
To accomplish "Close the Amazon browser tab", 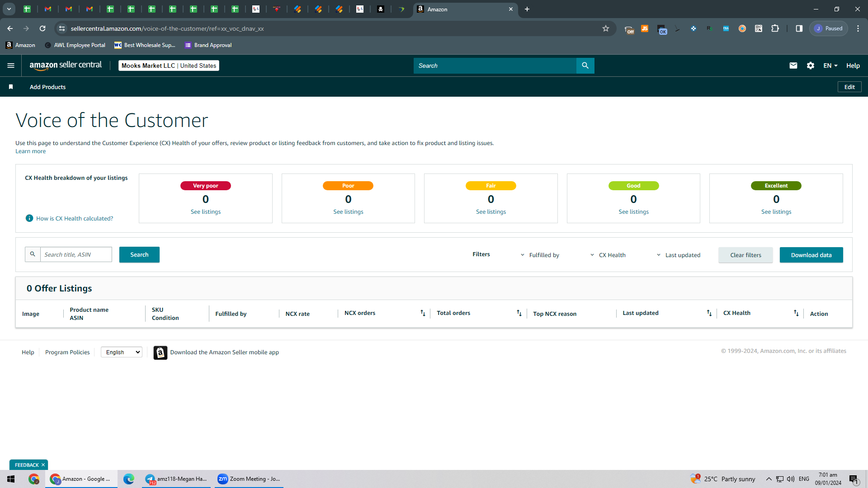I will (511, 9).
